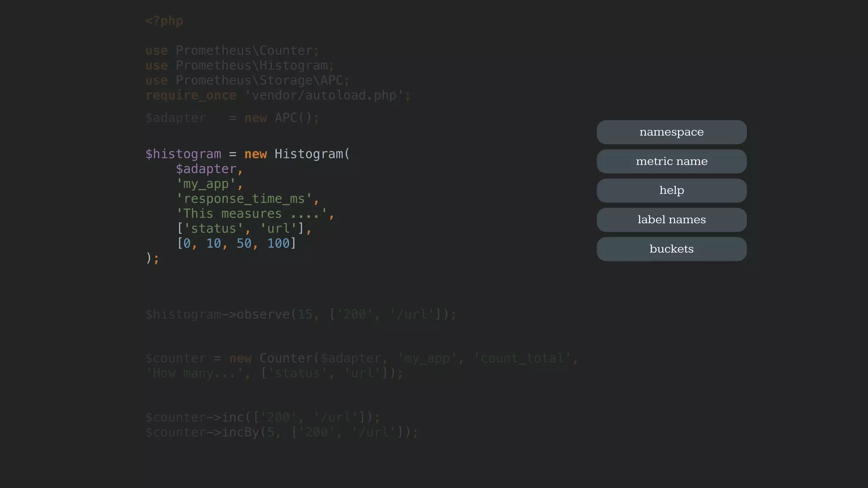The width and height of the screenshot is (868, 488).
Task: Click the 'url' label in the histogram array
Action: click(x=278, y=229)
